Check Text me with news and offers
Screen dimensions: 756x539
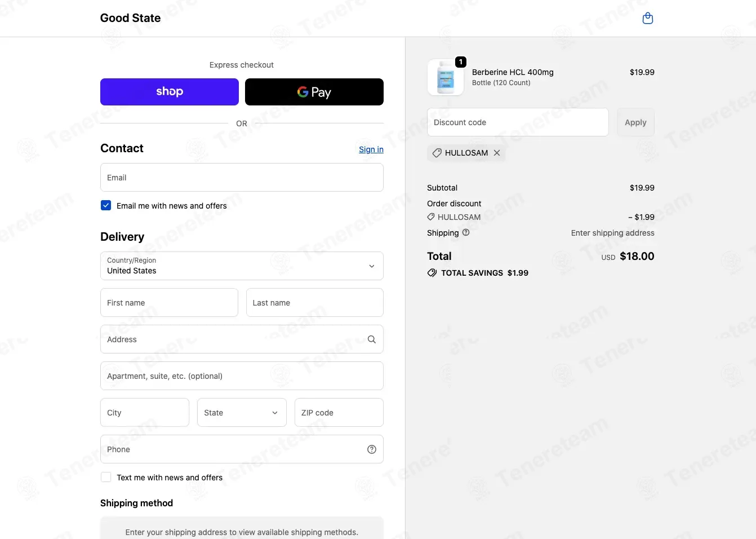coord(106,477)
